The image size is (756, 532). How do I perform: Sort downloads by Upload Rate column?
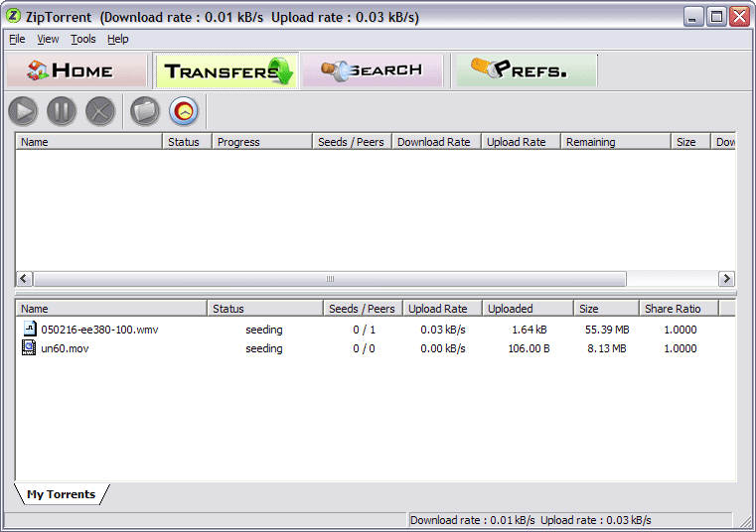pos(522,142)
